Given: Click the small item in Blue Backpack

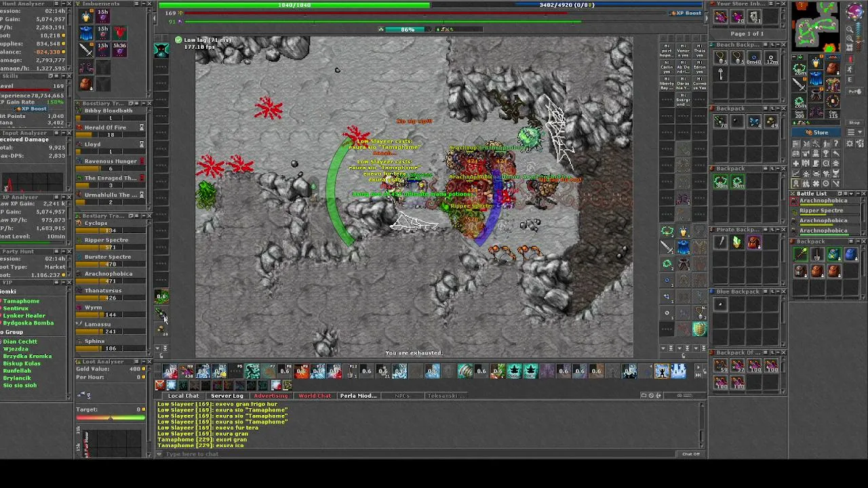Looking at the screenshot, I should coord(721,304).
